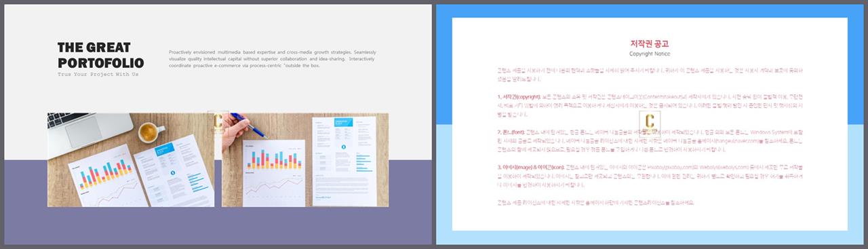868x249 pixels.
Task: Open the left photo with laptop and coffee
Action: (131, 159)
